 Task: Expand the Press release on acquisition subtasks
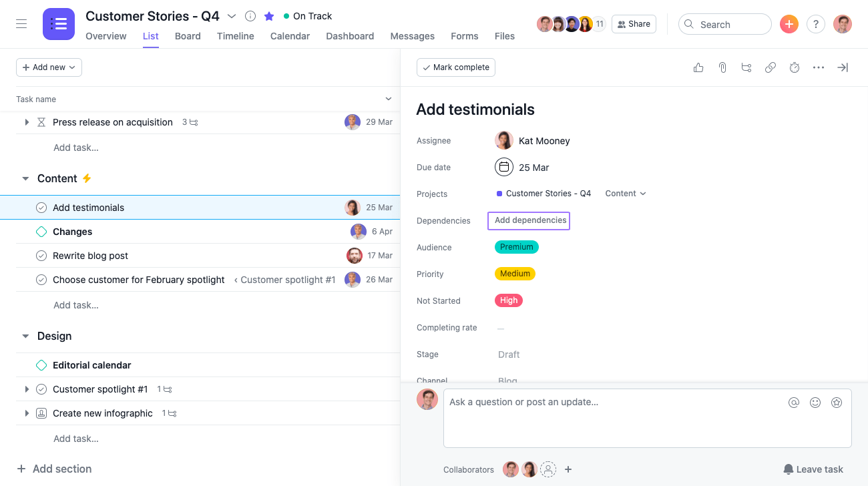click(26, 122)
